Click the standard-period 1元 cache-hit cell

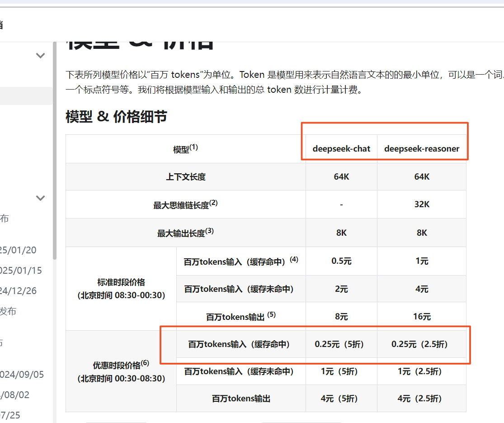pos(422,261)
